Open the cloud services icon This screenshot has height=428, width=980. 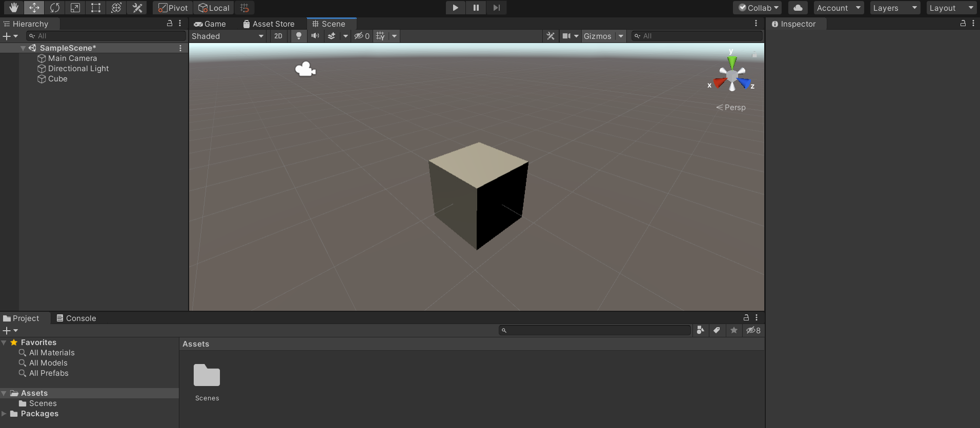pos(798,8)
